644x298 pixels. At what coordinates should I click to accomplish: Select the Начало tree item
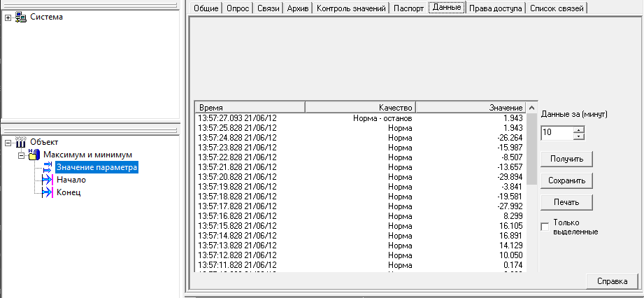71,180
